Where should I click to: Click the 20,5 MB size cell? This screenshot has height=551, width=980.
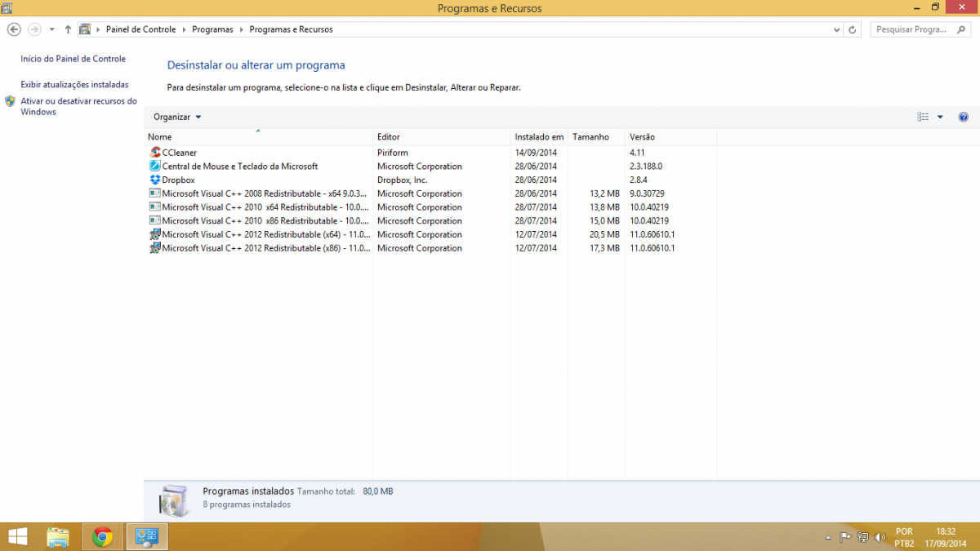604,234
